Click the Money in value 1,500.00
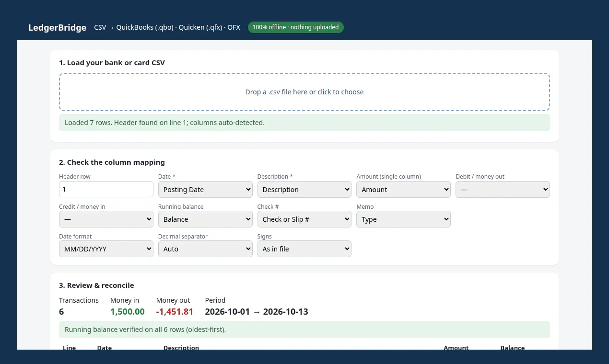609x364 pixels. tap(128, 312)
